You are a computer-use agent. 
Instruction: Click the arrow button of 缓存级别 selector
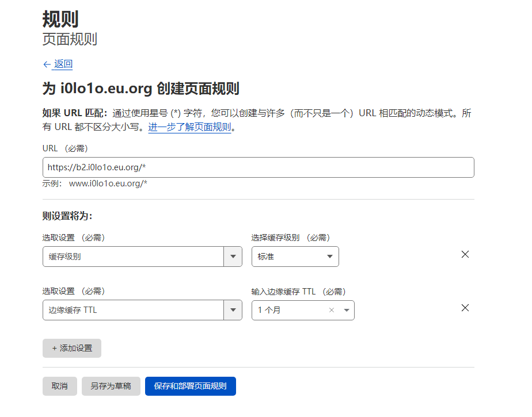point(233,257)
